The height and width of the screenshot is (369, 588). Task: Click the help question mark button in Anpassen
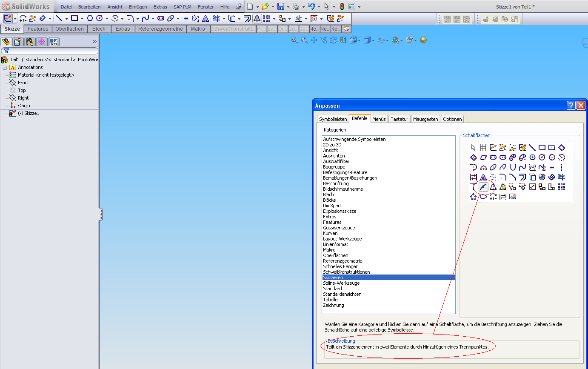pos(571,106)
